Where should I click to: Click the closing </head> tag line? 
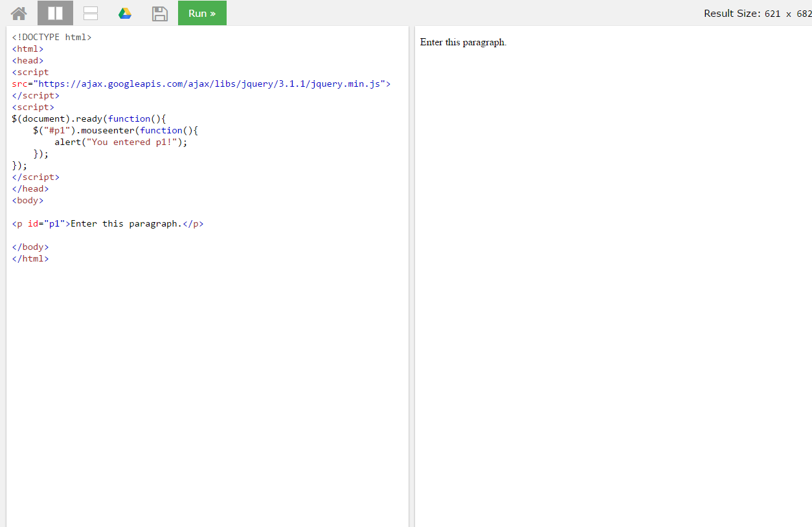click(x=30, y=188)
